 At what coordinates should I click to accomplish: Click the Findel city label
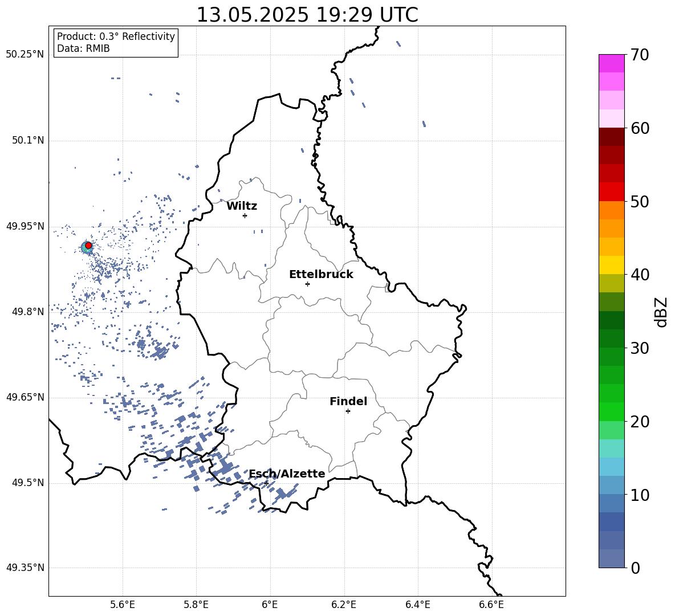pos(348,401)
